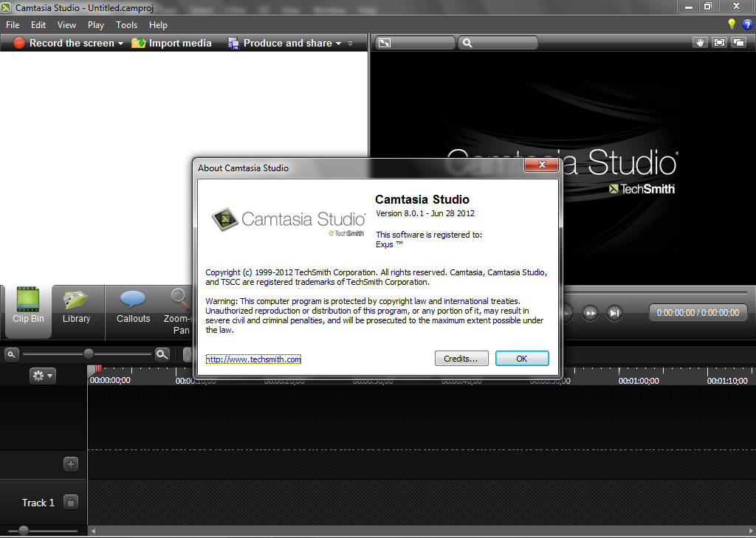Click the red playhead marker
This screenshot has width=756, height=538.
point(98,369)
